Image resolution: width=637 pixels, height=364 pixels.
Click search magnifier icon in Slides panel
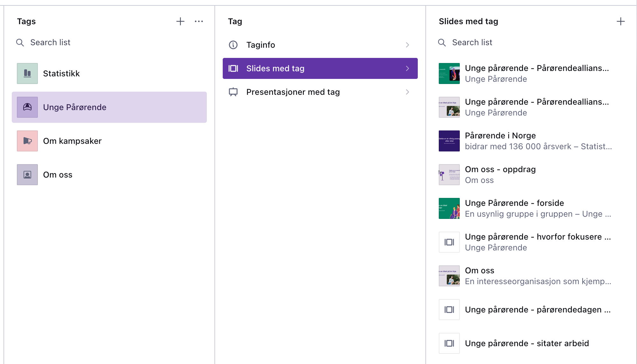442,42
